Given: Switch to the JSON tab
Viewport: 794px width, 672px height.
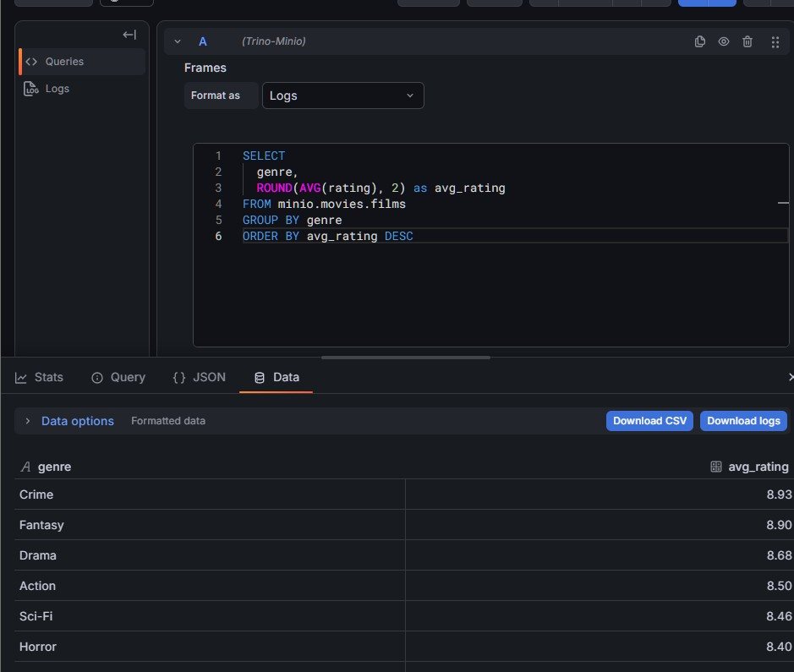Looking at the screenshot, I should pos(200,378).
